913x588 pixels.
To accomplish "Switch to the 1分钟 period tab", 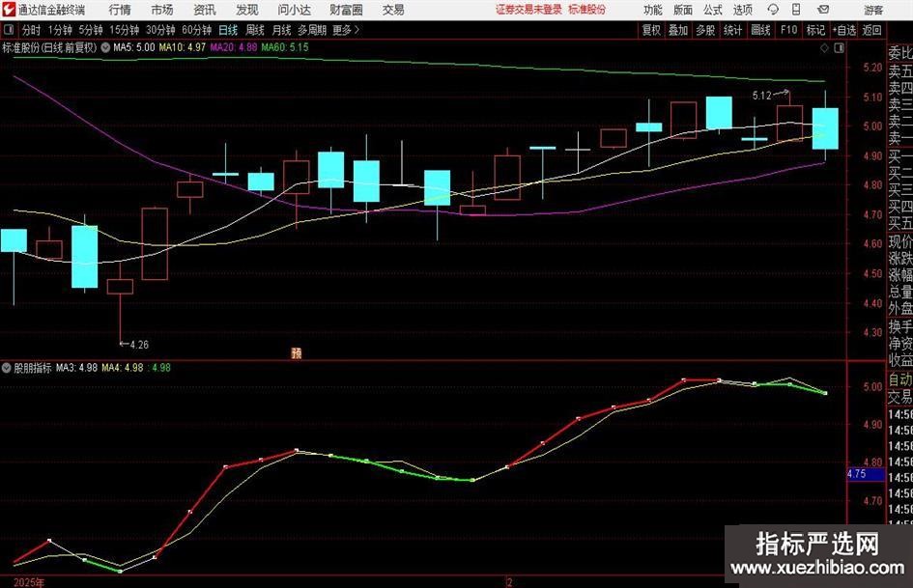I will click(60, 30).
